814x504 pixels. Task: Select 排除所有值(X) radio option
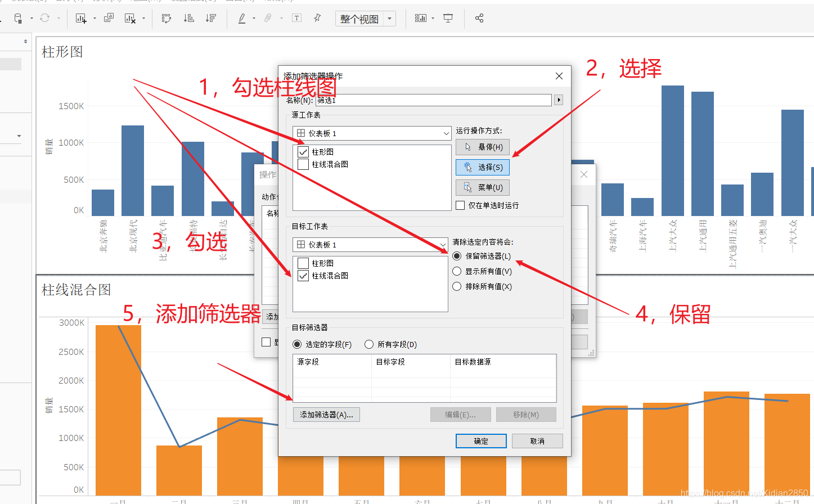tap(457, 286)
